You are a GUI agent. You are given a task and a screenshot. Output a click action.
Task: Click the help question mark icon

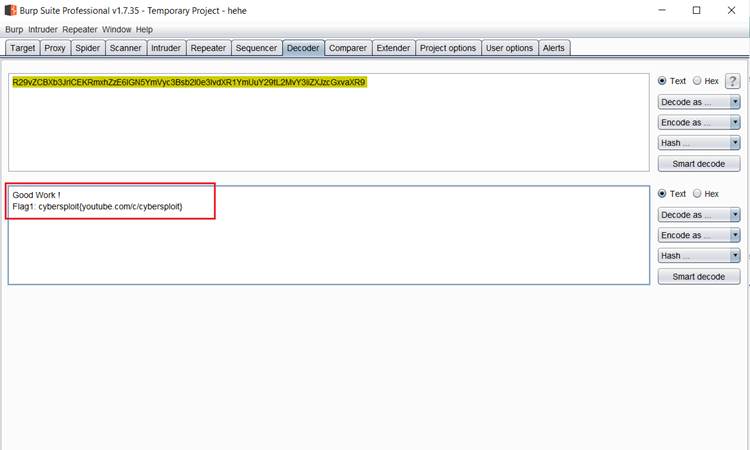tap(732, 81)
